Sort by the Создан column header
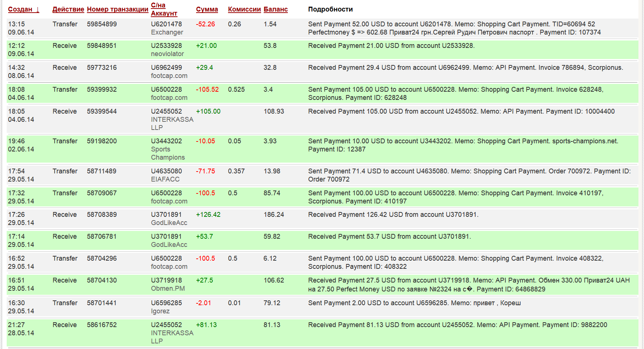 tap(24, 9)
